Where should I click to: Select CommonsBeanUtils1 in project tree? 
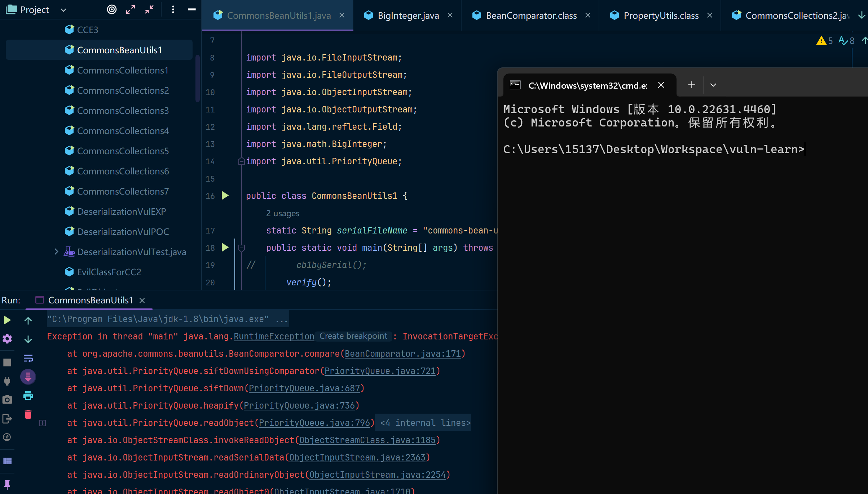tap(99, 50)
